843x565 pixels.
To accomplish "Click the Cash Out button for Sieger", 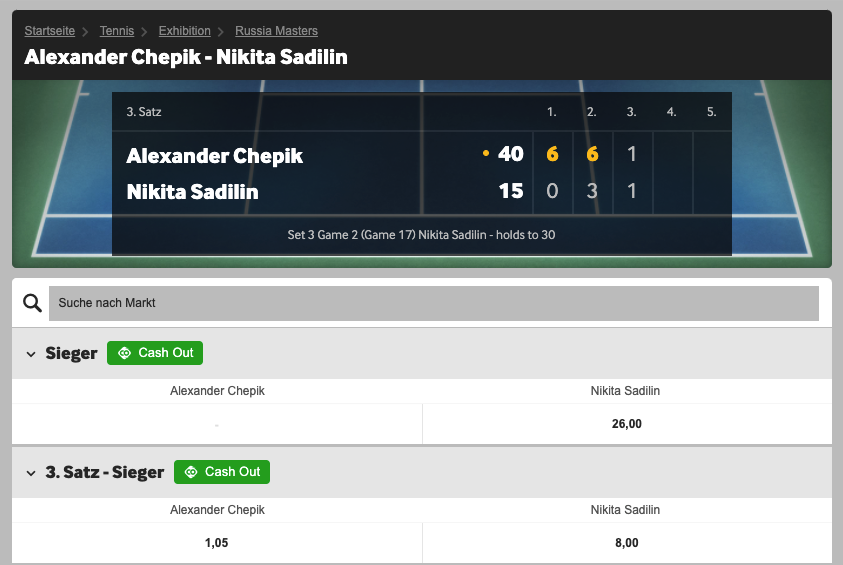I will 155,353.
